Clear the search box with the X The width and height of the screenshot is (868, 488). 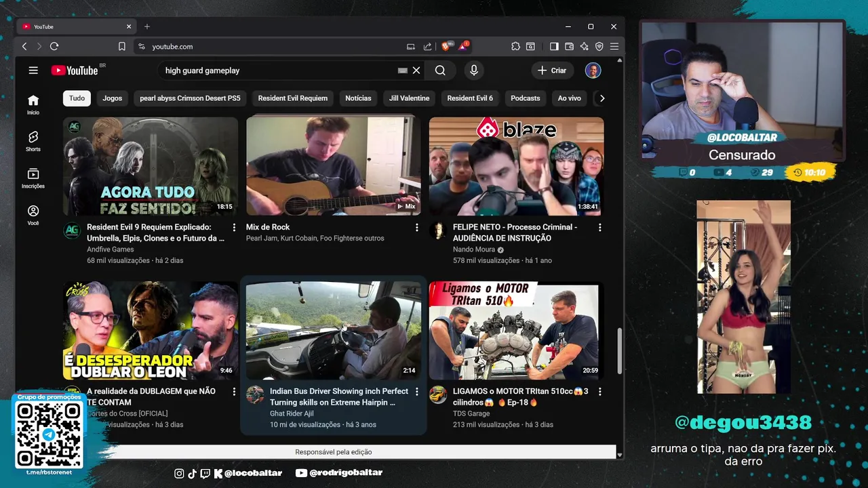pyautogui.click(x=416, y=70)
